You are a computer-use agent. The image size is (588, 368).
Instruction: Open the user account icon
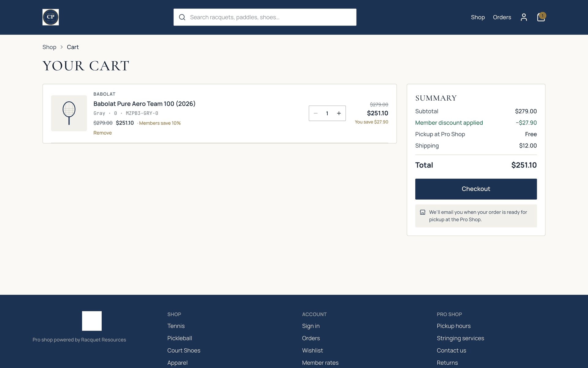click(524, 17)
